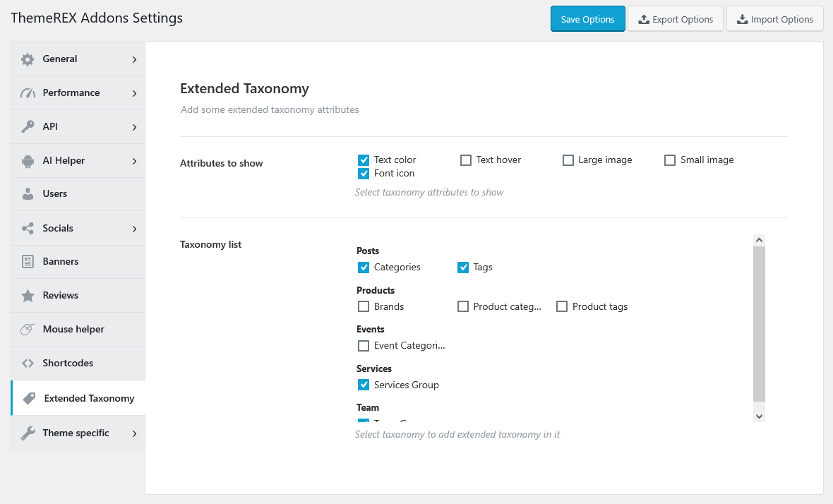Screen dimensions: 833x504
Task: Open the Banners settings tab
Action: (x=78, y=262)
